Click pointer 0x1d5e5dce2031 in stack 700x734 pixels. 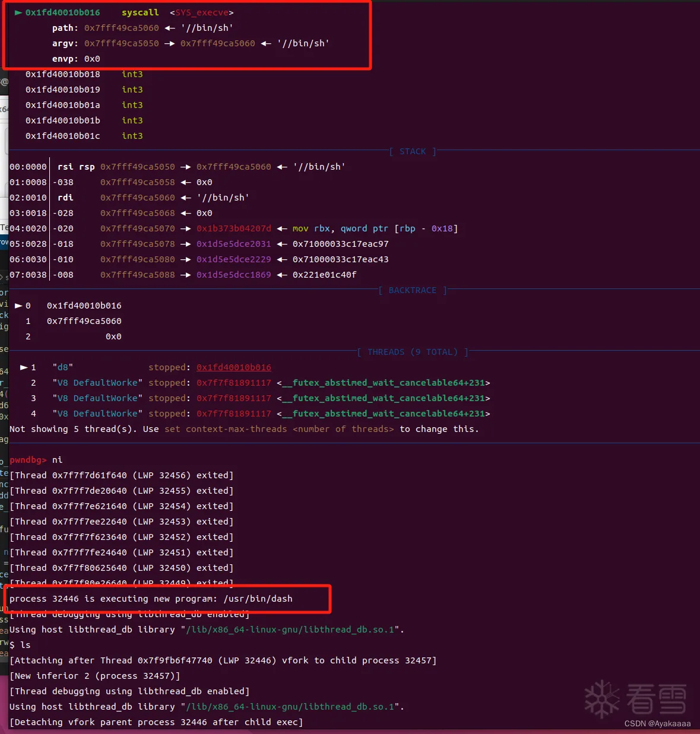(234, 244)
